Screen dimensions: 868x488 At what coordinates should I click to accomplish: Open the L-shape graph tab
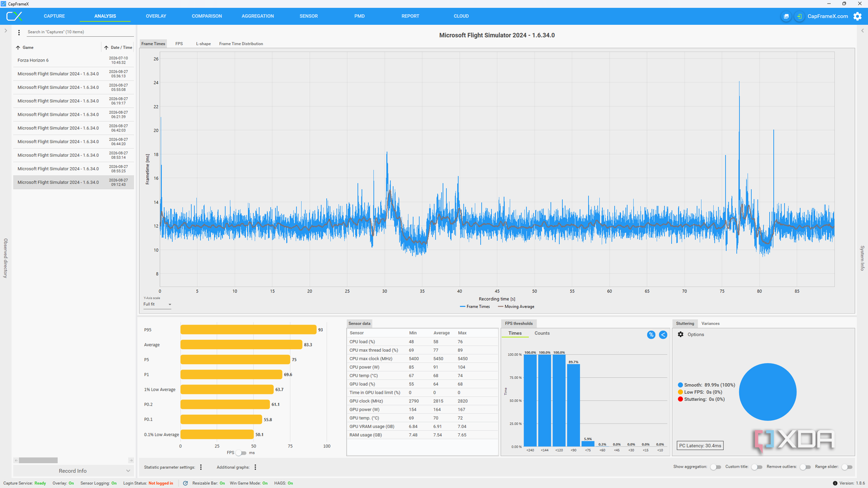[203, 44]
